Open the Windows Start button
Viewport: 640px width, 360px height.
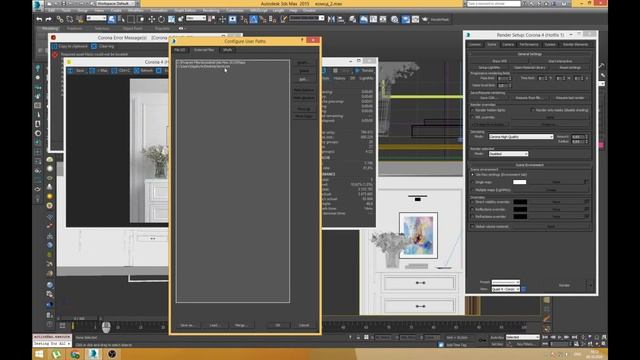pos(40,354)
